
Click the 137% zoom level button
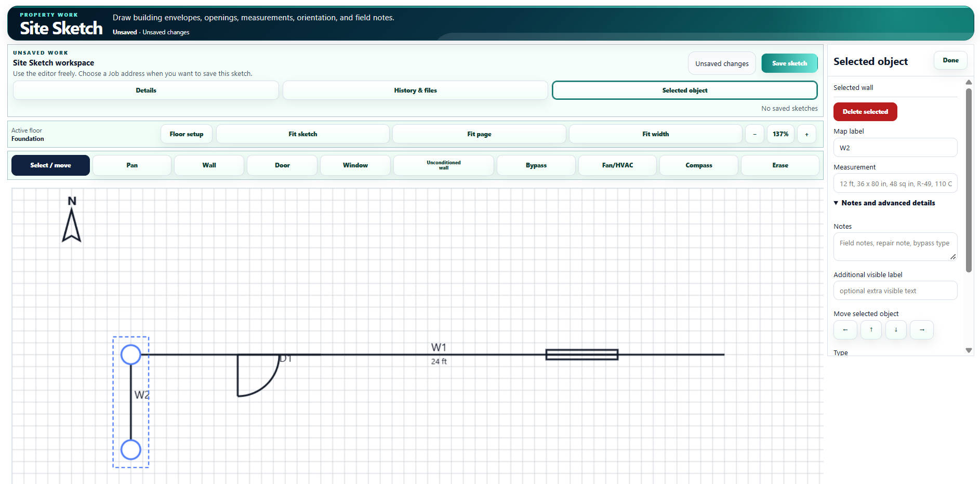(x=780, y=134)
